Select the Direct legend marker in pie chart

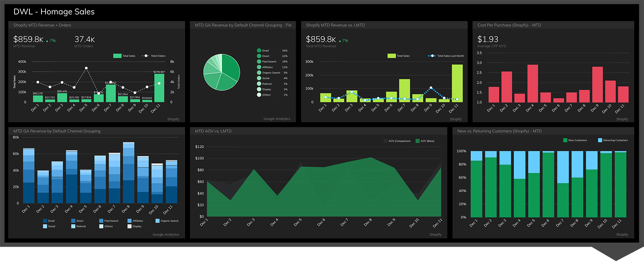coord(259,56)
